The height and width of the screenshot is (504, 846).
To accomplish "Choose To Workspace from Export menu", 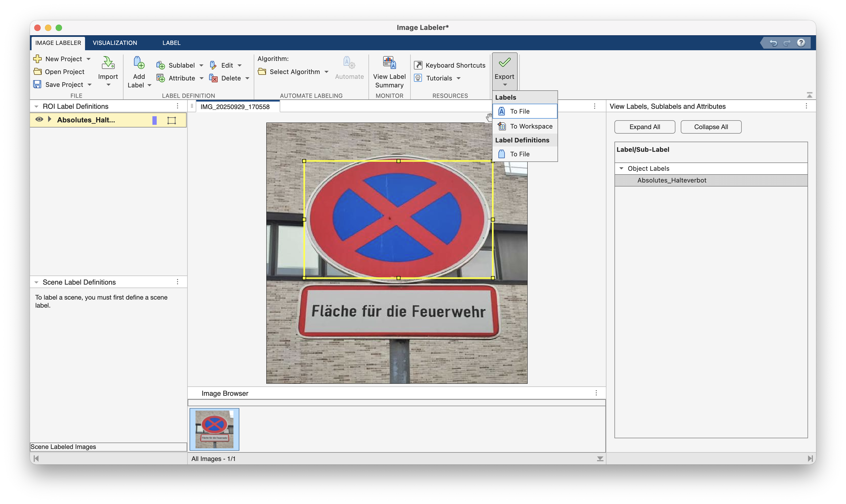I will point(531,126).
